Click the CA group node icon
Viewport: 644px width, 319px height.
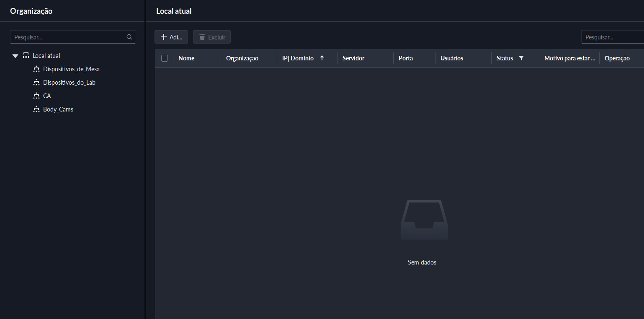point(36,96)
